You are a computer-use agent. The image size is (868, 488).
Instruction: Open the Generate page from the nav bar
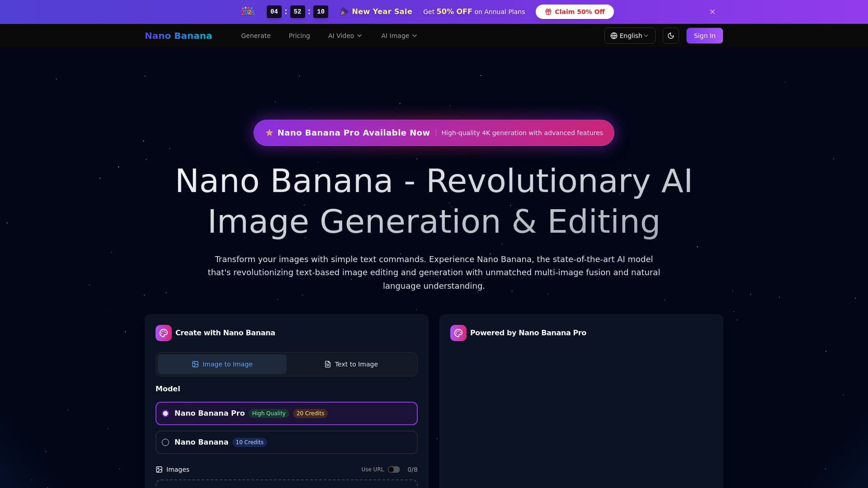256,35
